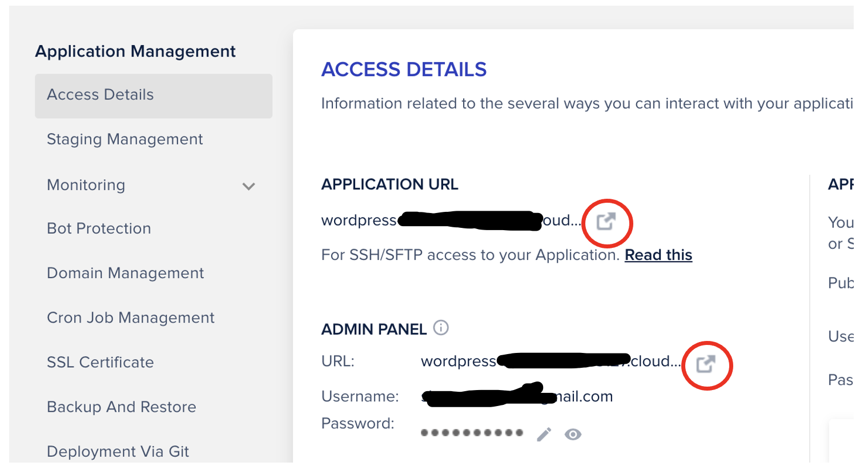Select the Monitoring sidebar item
The image size is (868, 466).
click(x=86, y=184)
